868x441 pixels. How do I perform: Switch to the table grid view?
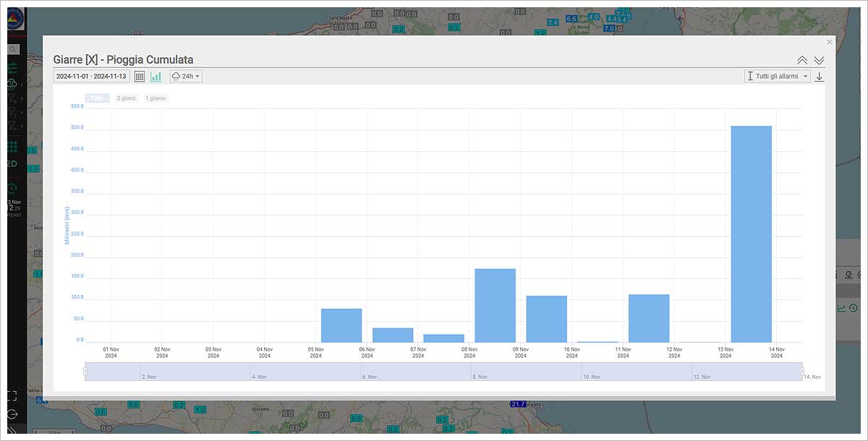pyautogui.click(x=140, y=76)
